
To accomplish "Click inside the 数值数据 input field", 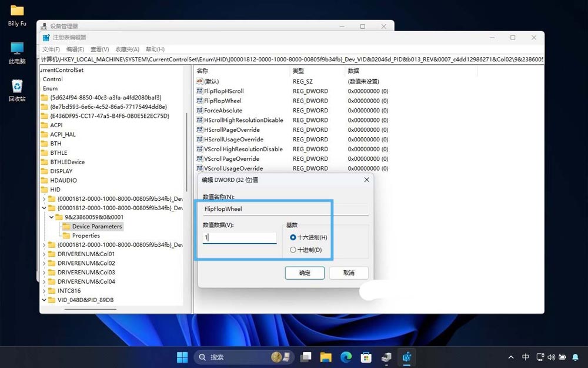I will 239,237.
